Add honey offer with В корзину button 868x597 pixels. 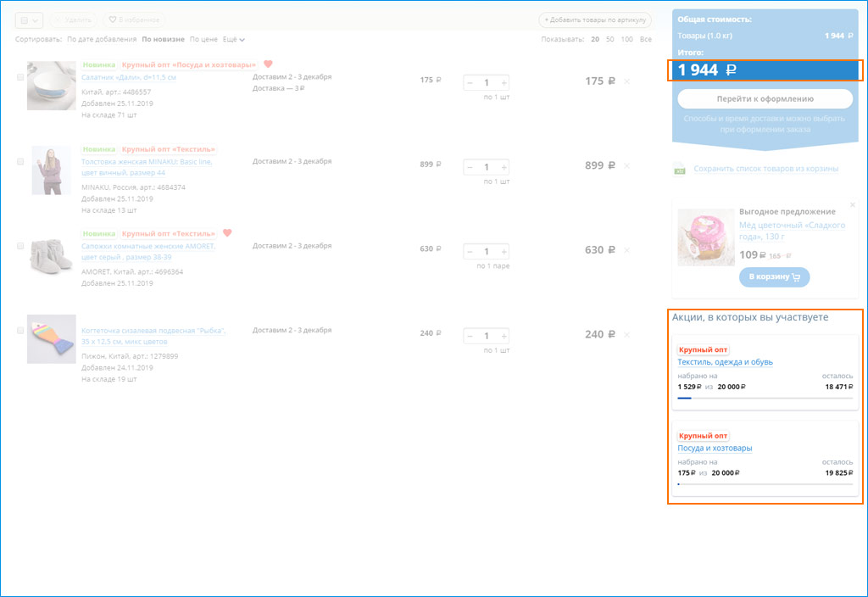(x=774, y=277)
